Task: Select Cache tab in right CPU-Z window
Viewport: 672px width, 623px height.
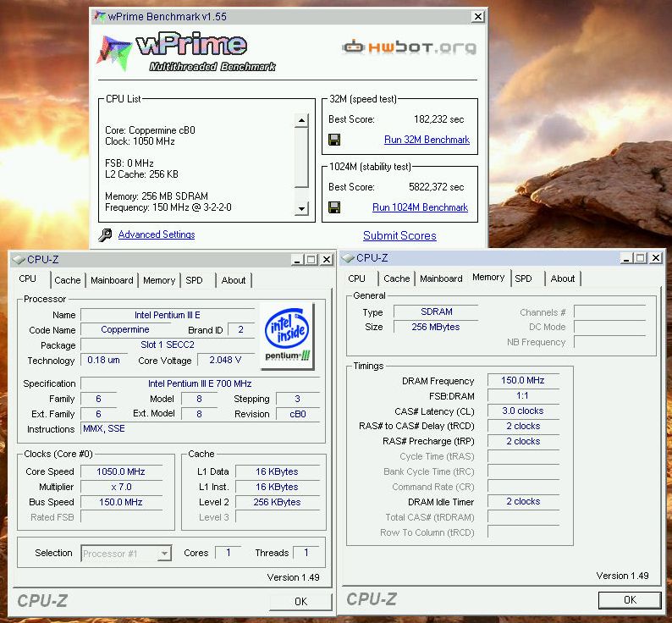Action: pos(396,278)
